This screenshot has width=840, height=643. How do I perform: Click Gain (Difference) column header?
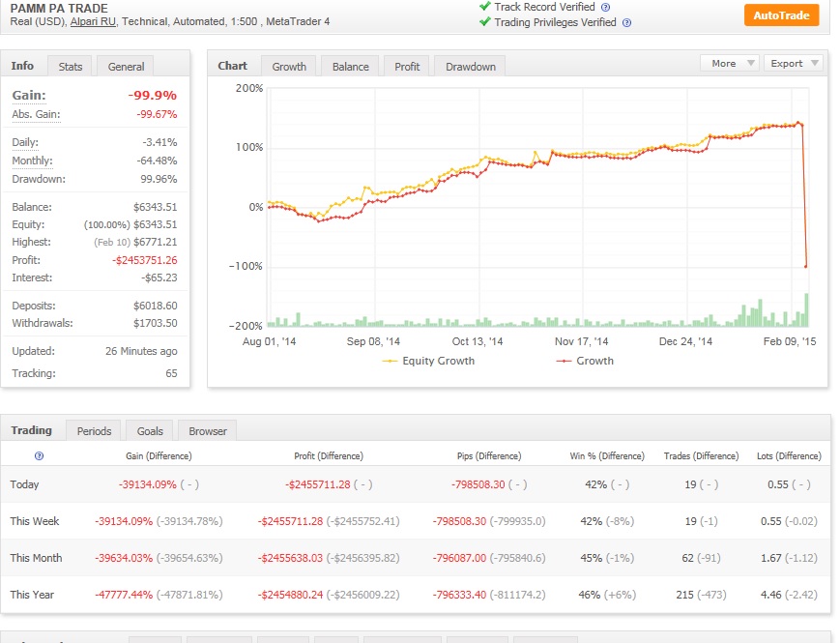click(159, 456)
